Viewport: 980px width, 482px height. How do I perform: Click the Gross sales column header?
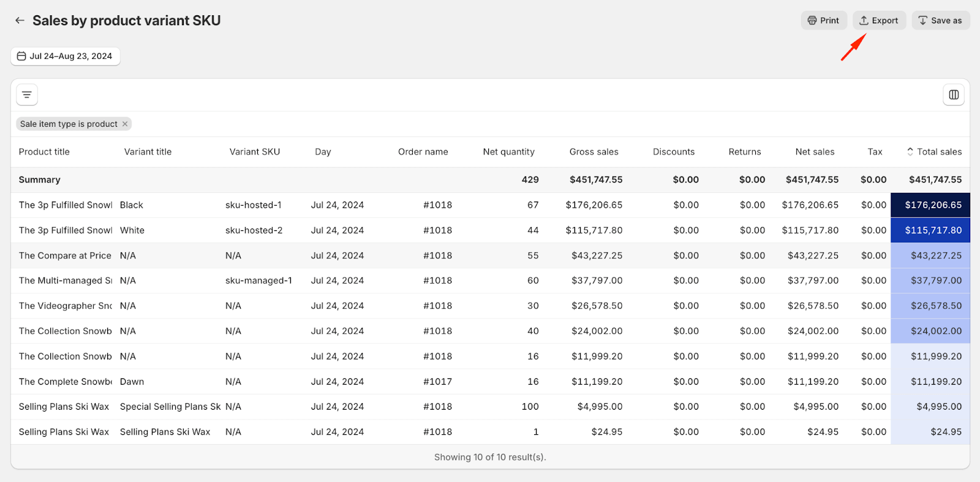click(x=594, y=152)
